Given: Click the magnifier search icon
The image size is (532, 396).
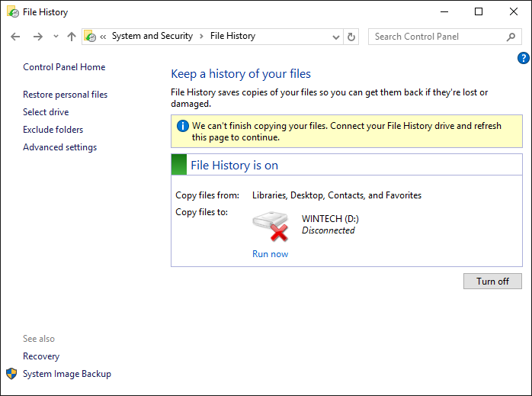Looking at the screenshot, I should click(511, 37).
